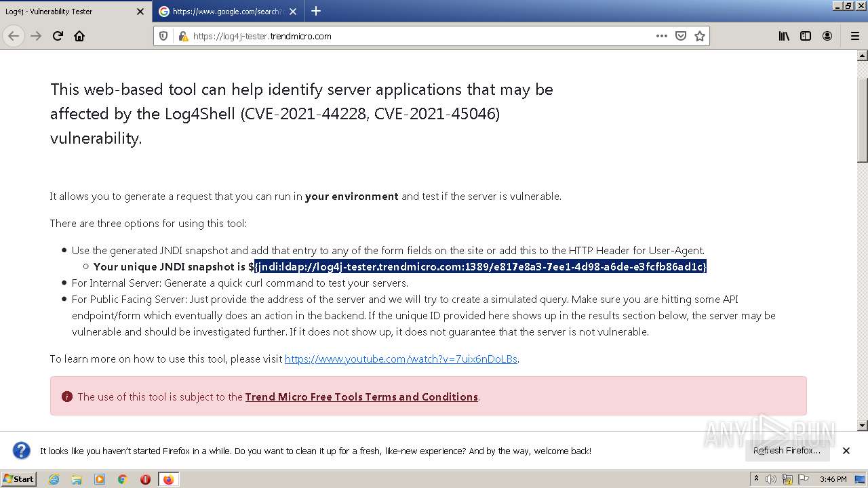Open the Firefox home page
868x488 pixels.
tap(79, 36)
